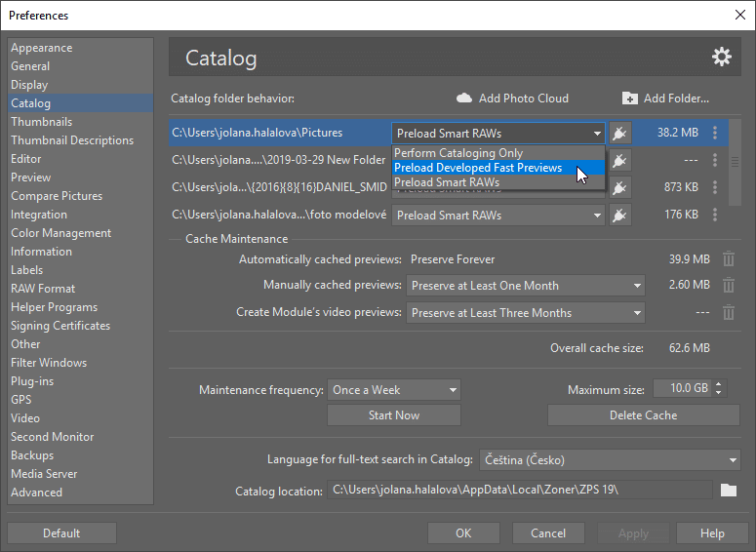Select the 2019-03-29 New Folder row
This screenshot has width=756, height=552.
tap(281, 160)
